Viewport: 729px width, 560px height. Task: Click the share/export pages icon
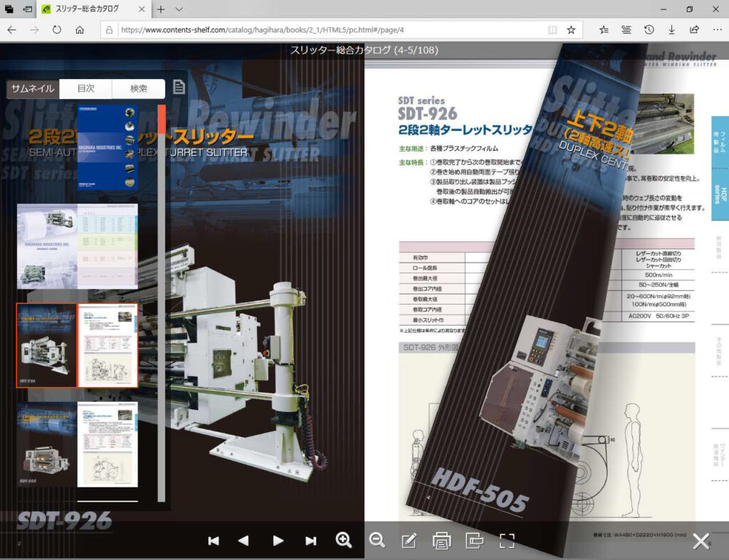(474, 541)
